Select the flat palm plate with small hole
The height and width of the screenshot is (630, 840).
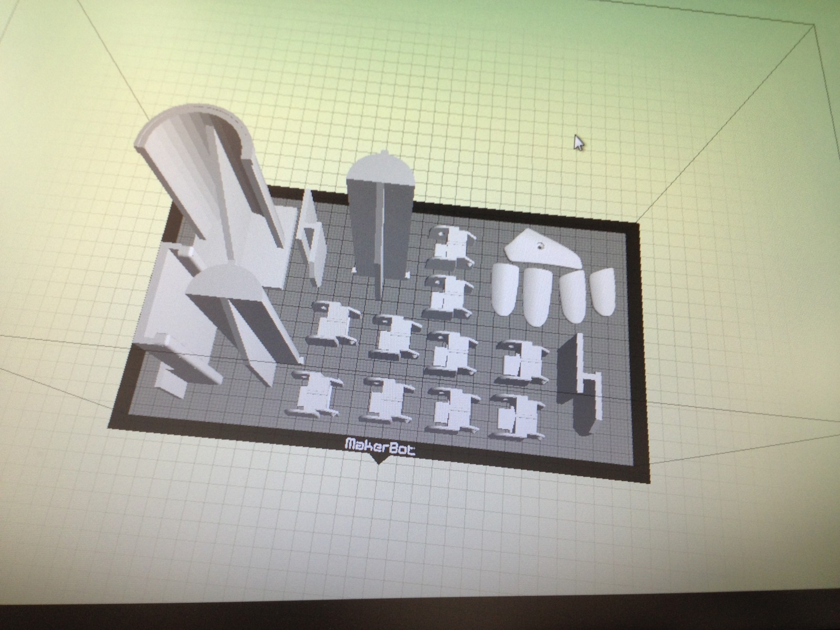543,248
